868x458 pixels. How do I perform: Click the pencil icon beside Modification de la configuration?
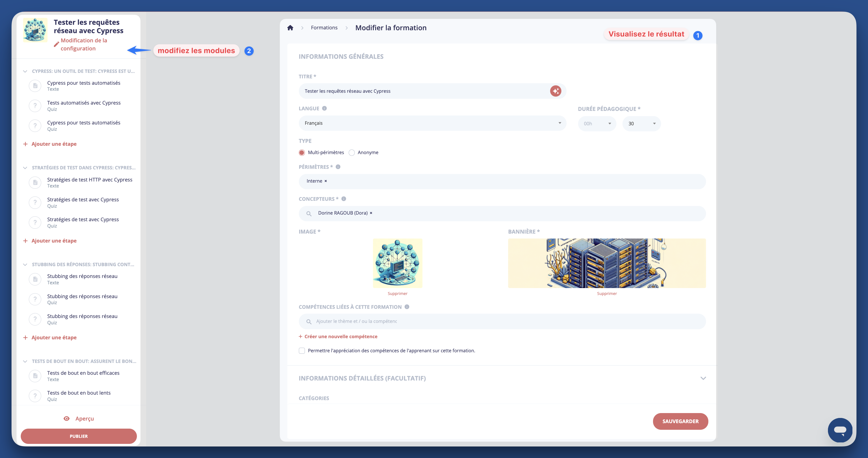56,44
